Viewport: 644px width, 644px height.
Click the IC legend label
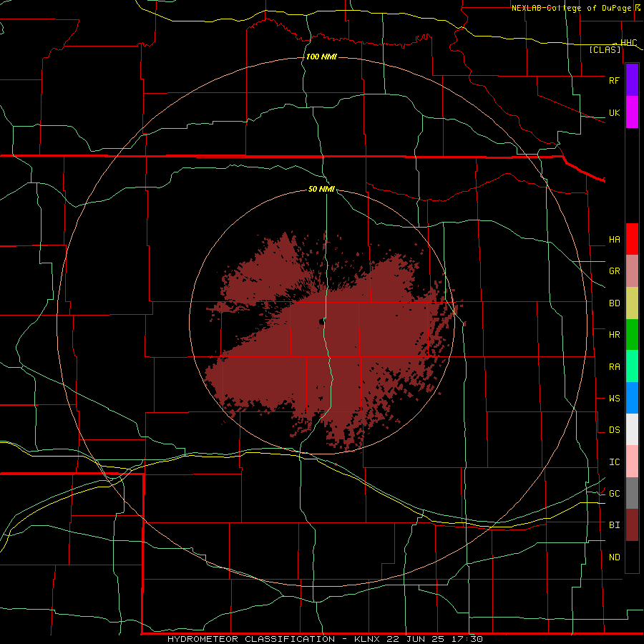pos(614,462)
